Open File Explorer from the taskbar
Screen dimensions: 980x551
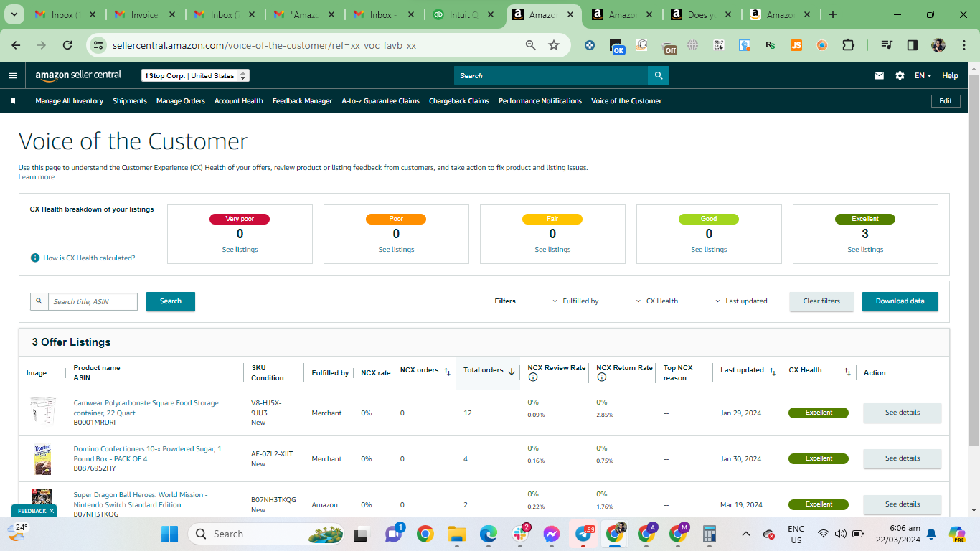pos(457,534)
